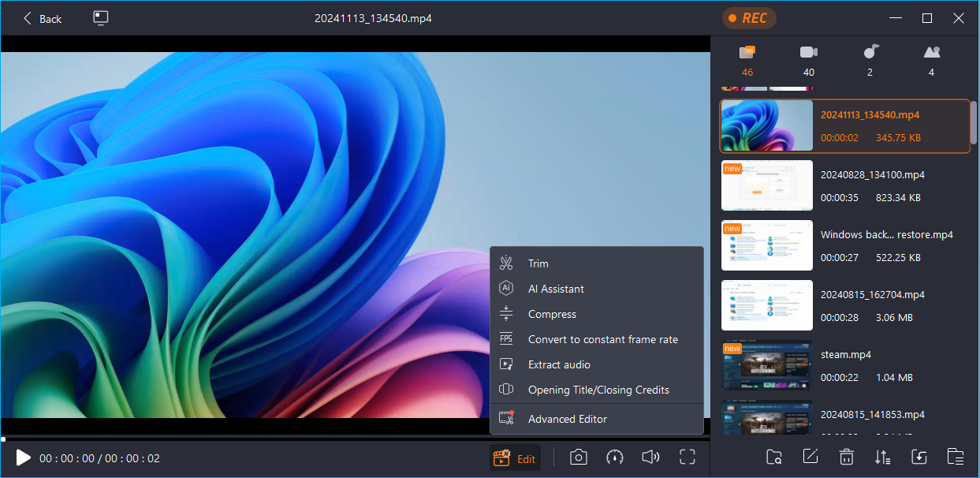The width and height of the screenshot is (980, 478).
Task: Click the Extract audio icon
Action: pyautogui.click(x=506, y=364)
